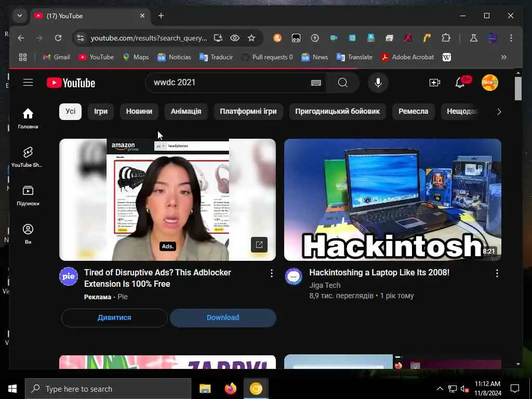
Task: Open the Noticias bookmark
Action: tap(174, 57)
